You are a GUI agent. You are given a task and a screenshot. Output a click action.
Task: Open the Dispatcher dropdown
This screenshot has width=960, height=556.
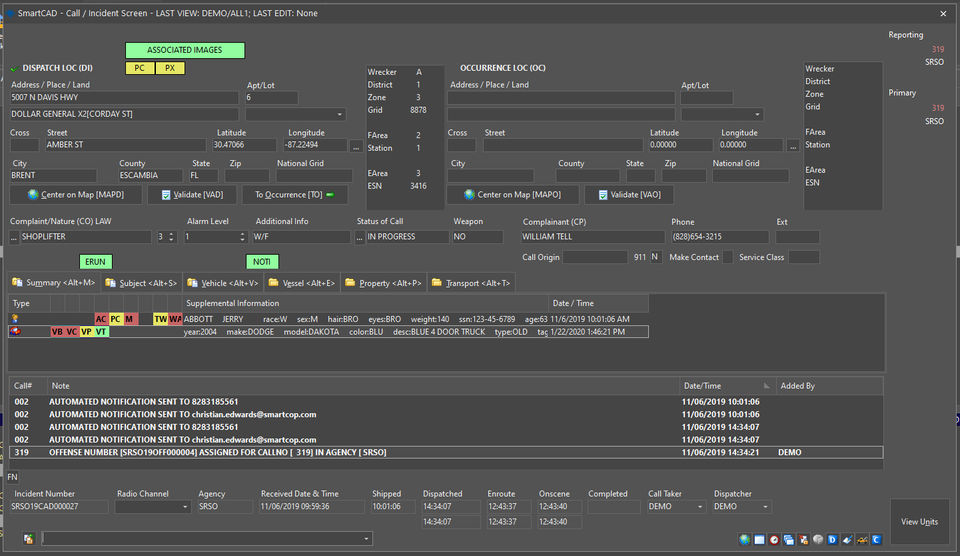pos(765,507)
